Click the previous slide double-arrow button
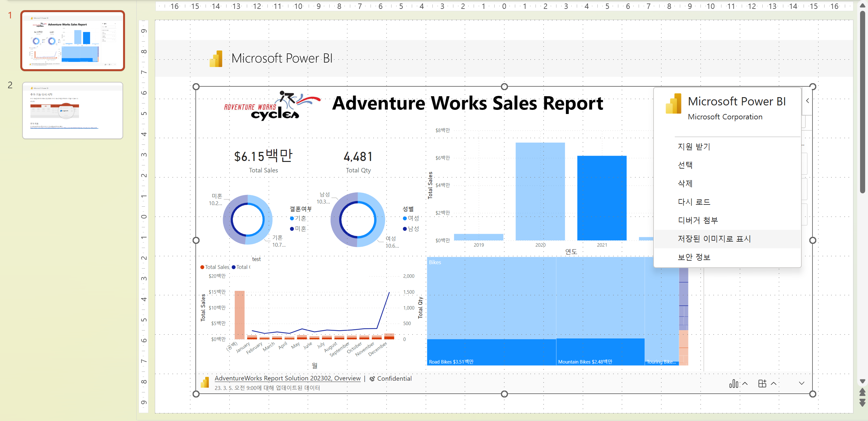The width and height of the screenshot is (868, 421). [862, 392]
